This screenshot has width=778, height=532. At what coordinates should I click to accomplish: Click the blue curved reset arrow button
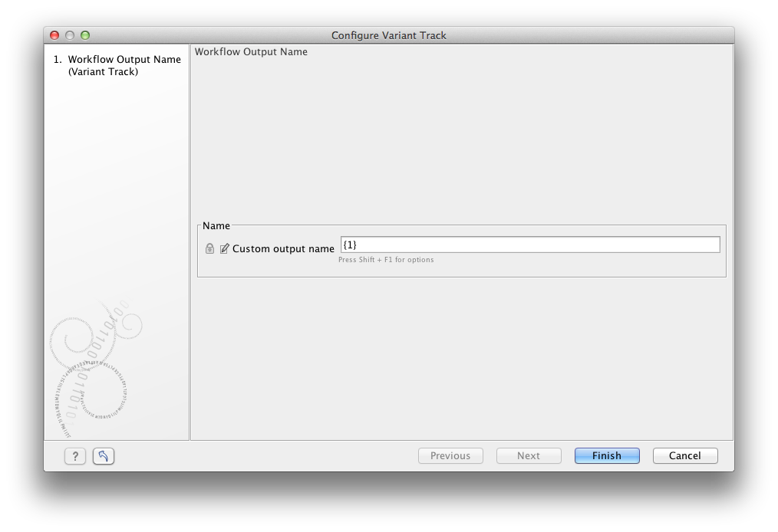[102, 455]
